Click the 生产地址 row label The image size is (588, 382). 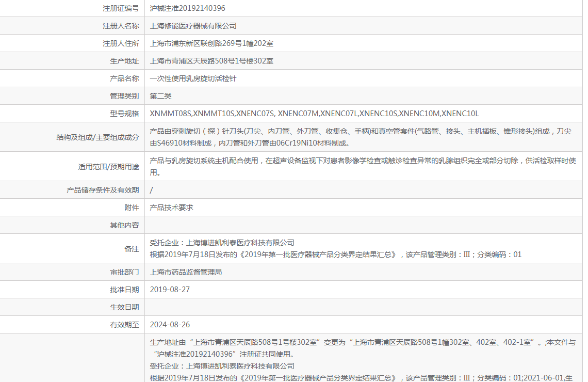[x=124, y=61]
